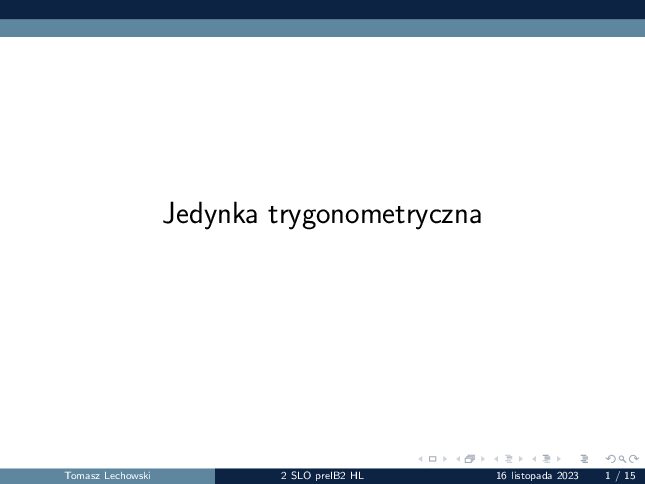Go to previous section arrow
The image size is (645, 484).
534,459
